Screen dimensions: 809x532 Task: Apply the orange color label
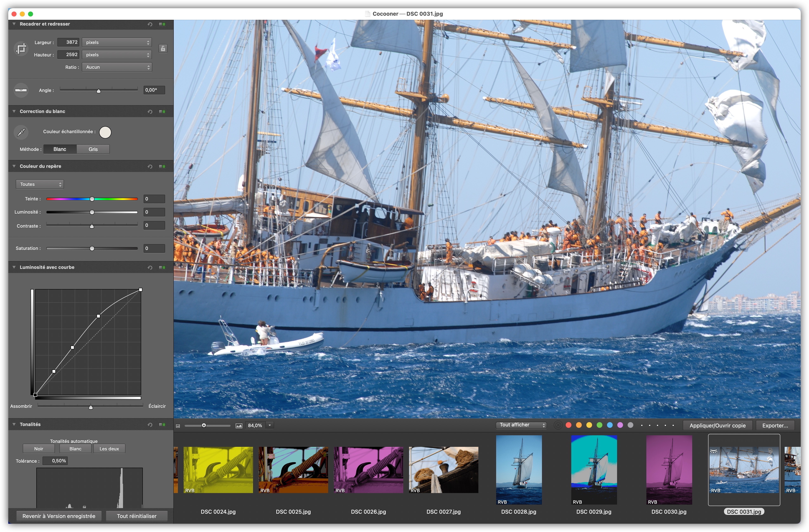click(x=579, y=425)
